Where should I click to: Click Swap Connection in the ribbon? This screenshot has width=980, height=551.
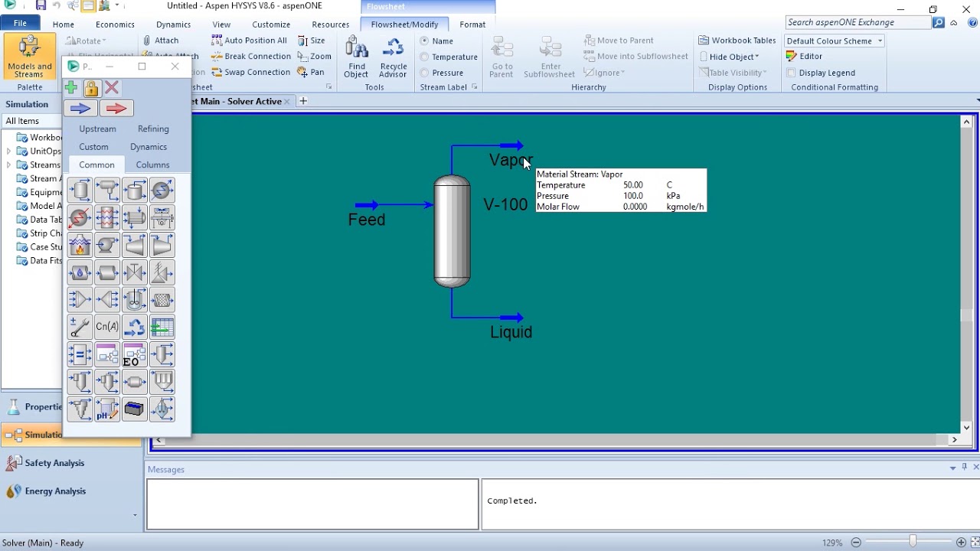[251, 73]
